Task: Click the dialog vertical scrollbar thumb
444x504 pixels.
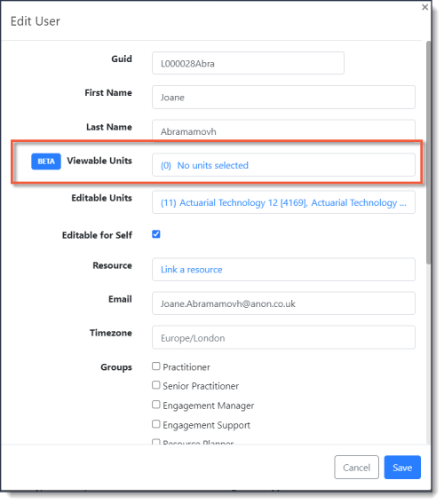Action: (429, 153)
